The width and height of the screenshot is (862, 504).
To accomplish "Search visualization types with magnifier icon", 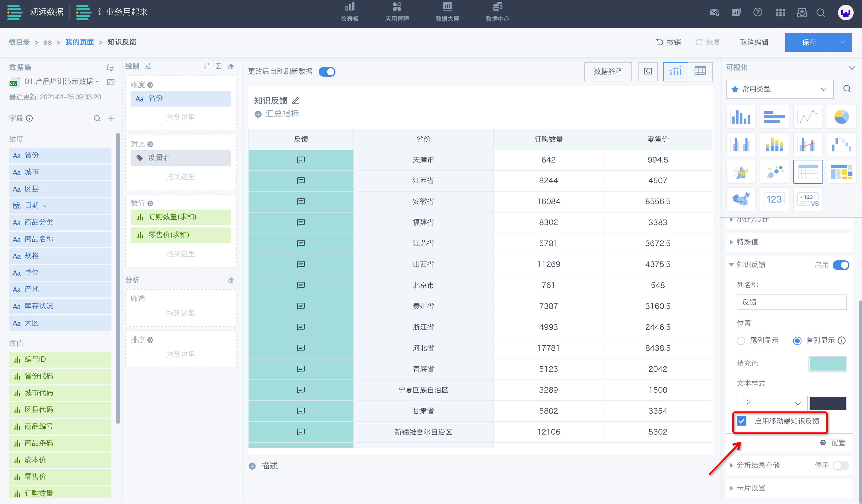I will 847,89.
